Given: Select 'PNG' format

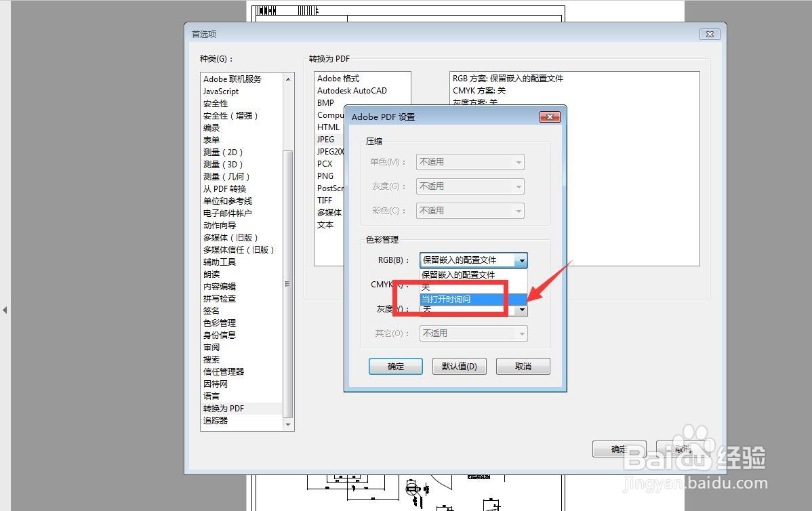Looking at the screenshot, I should tap(325, 176).
